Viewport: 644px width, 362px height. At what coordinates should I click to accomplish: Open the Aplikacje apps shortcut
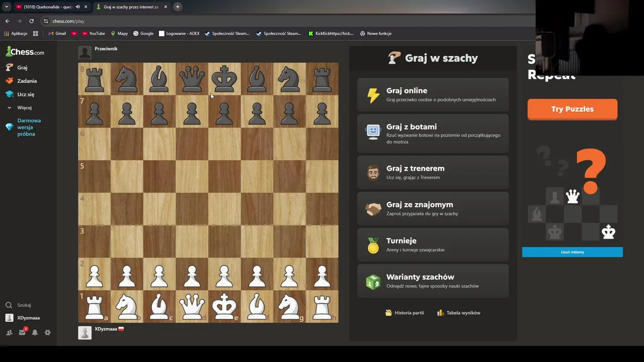coord(16,34)
